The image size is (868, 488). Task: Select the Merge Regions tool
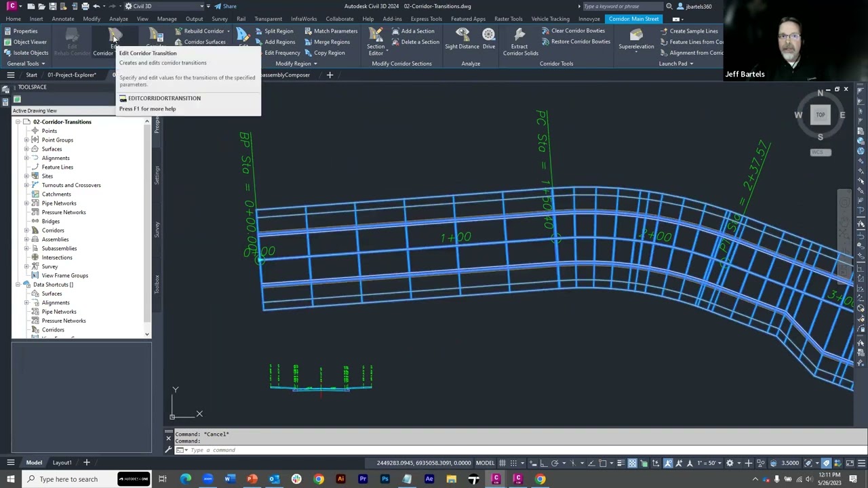[x=327, y=42]
